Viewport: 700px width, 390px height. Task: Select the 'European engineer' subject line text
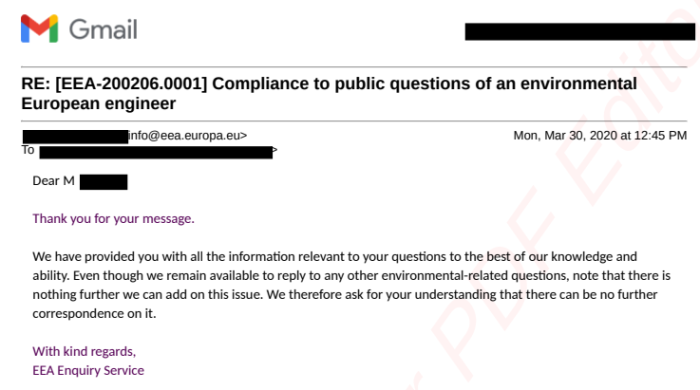pos(99,104)
